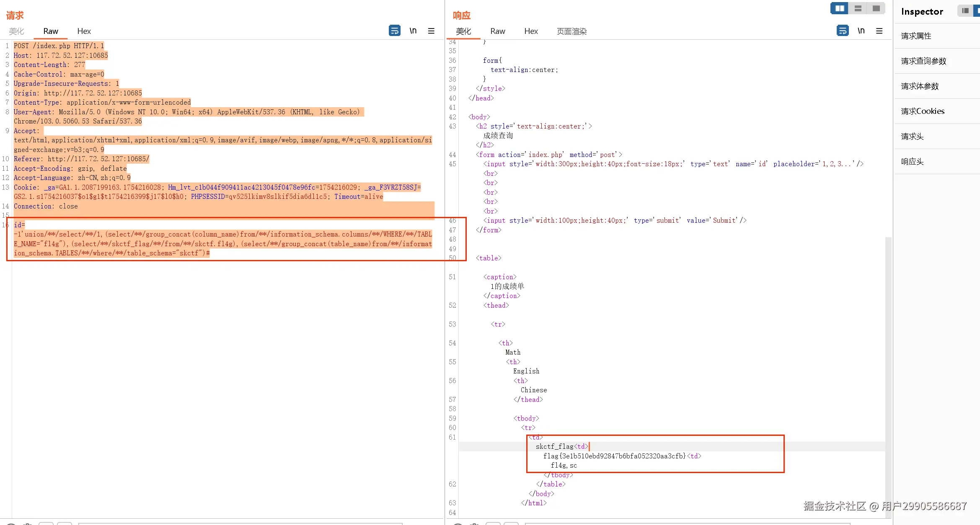This screenshot has height=525, width=980.
Task: Expand 请求属性 section in Inspector
Action: coord(916,36)
